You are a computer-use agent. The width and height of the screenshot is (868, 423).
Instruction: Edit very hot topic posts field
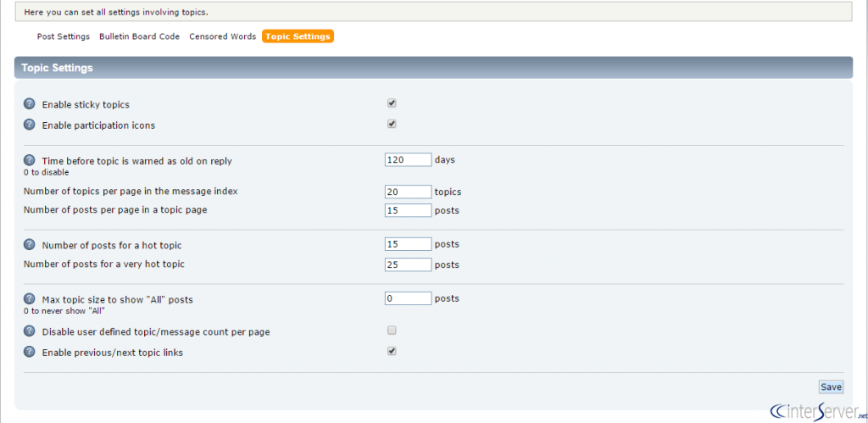point(408,264)
